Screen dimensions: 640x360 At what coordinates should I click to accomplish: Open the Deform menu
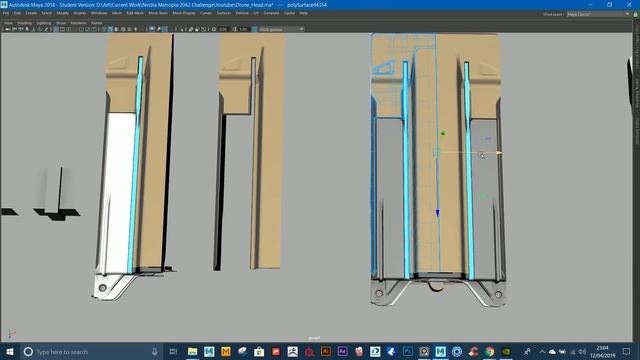click(x=242, y=13)
